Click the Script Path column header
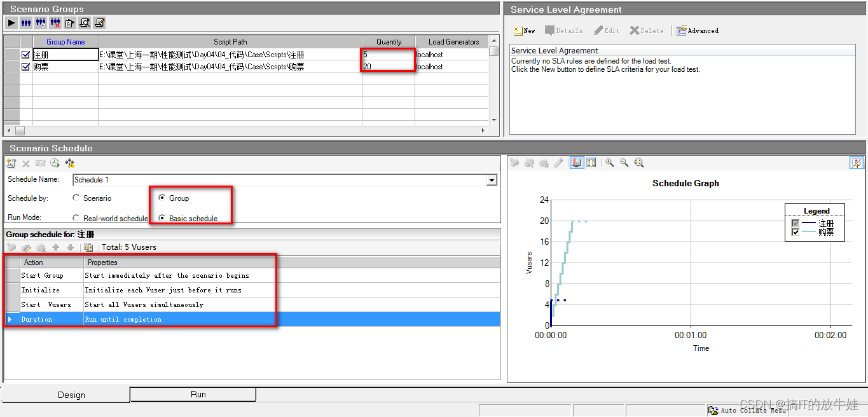Screen dimensions: 868x417 [x=230, y=42]
